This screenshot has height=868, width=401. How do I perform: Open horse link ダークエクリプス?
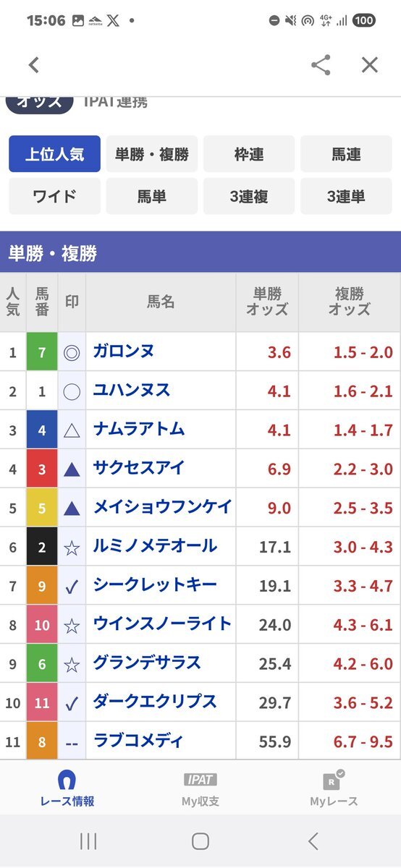pyautogui.click(x=155, y=702)
